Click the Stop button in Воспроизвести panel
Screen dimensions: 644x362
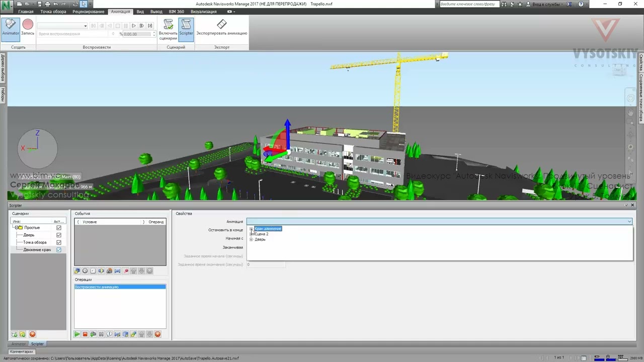point(117,26)
